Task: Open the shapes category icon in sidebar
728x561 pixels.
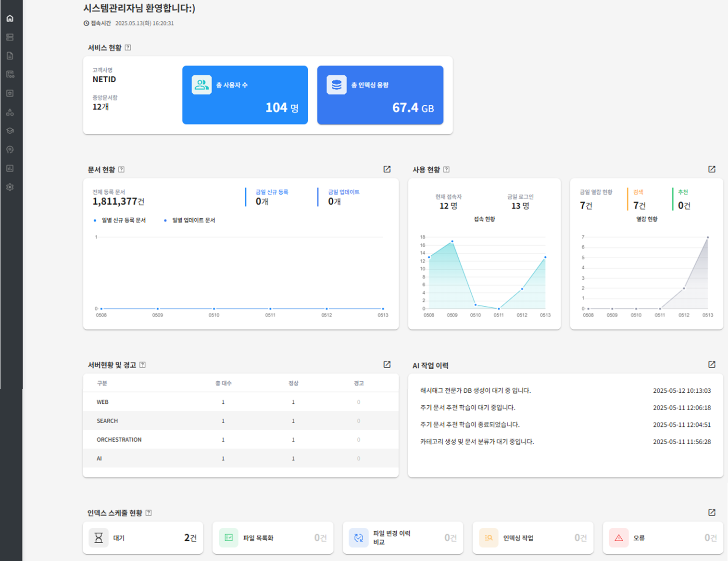Action: pyautogui.click(x=10, y=112)
